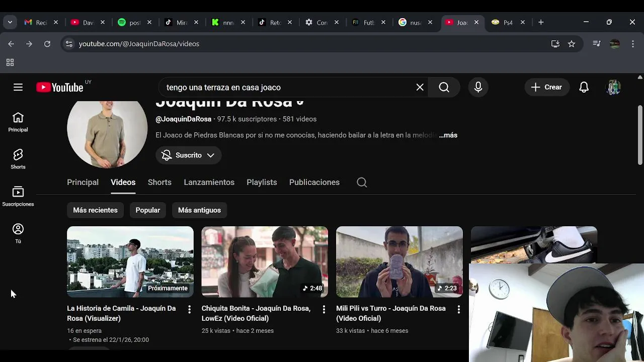
Task: Open options menu for Chiquita Bonita video
Action: tap(324, 310)
